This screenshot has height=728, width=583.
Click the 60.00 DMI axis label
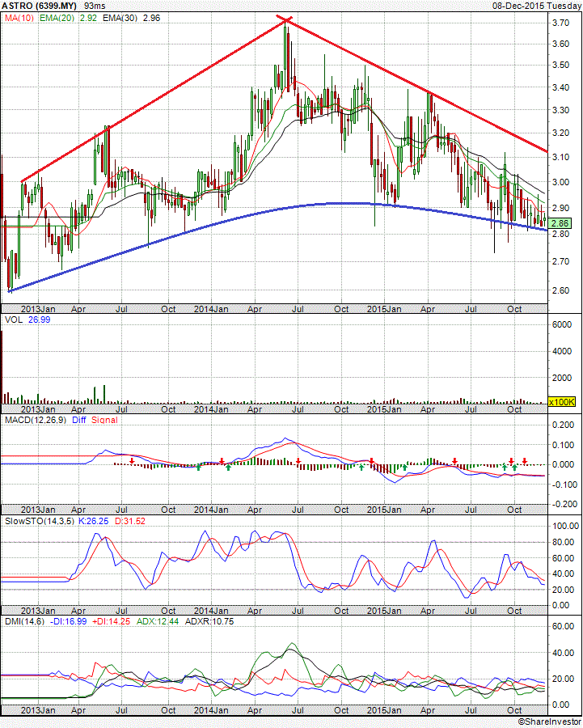tap(564, 626)
